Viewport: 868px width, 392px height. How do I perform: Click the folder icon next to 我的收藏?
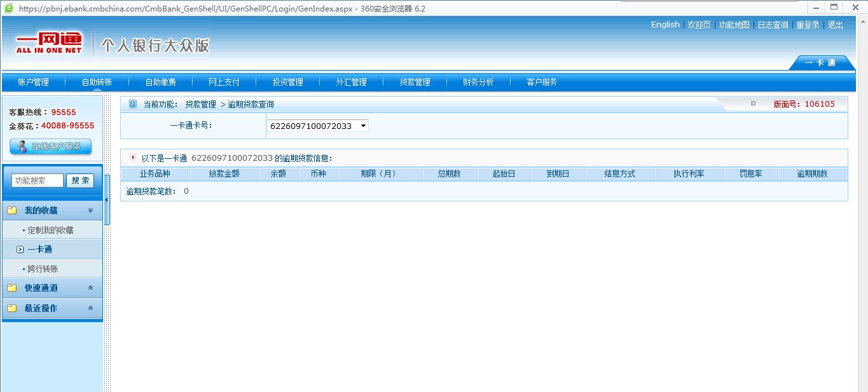[x=11, y=210]
